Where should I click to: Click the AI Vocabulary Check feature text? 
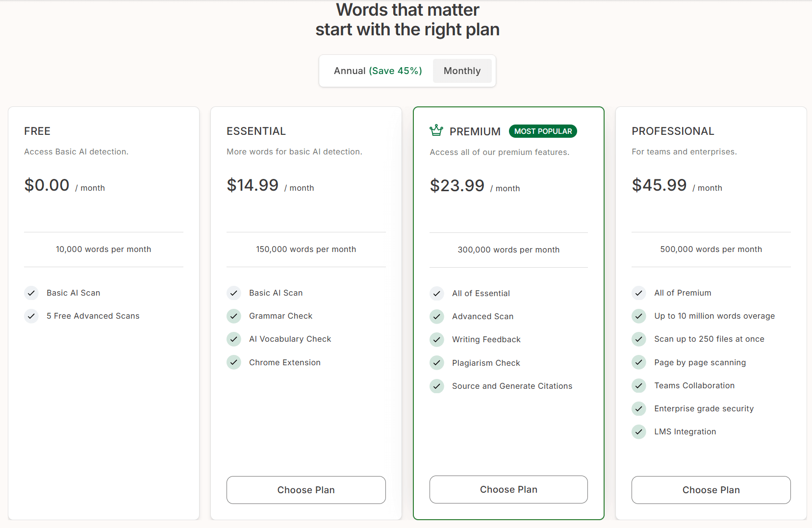[290, 339]
